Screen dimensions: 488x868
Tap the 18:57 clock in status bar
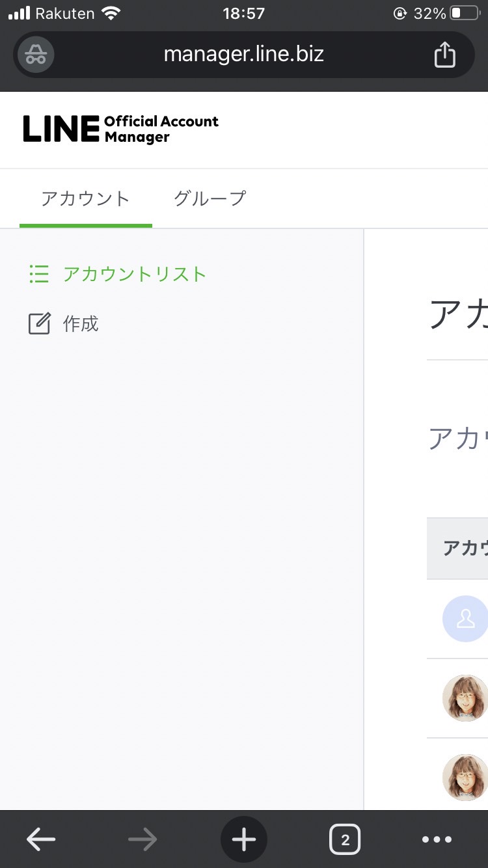pyautogui.click(x=243, y=14)
